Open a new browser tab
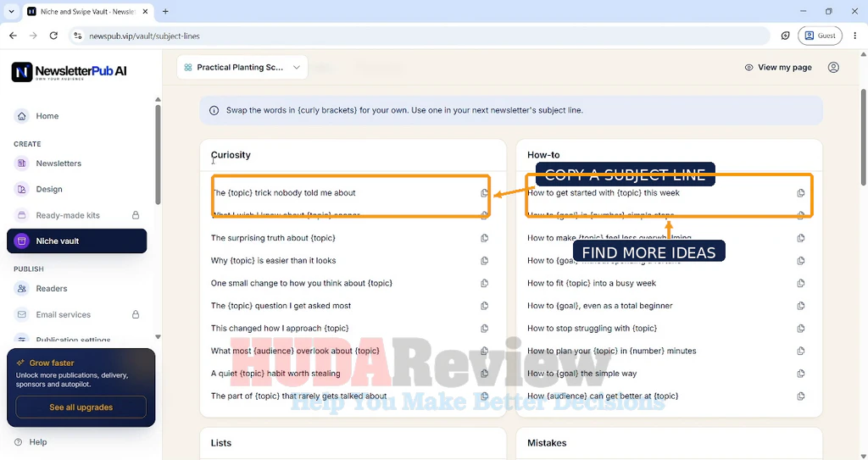Viewport: 868px width, 460px height. (165, 11)
